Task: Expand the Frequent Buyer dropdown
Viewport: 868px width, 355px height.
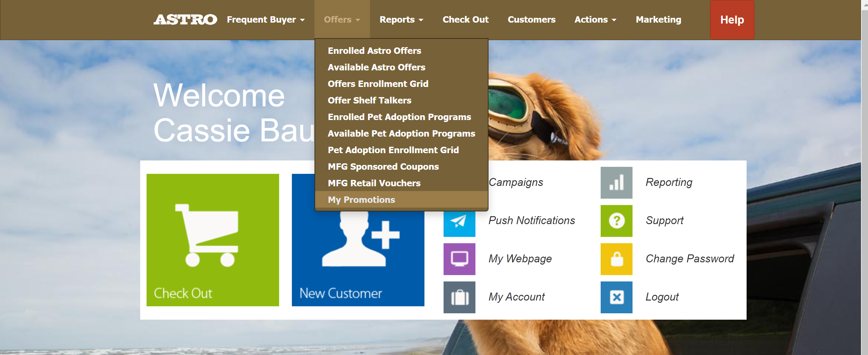Action: coord(265,19)
